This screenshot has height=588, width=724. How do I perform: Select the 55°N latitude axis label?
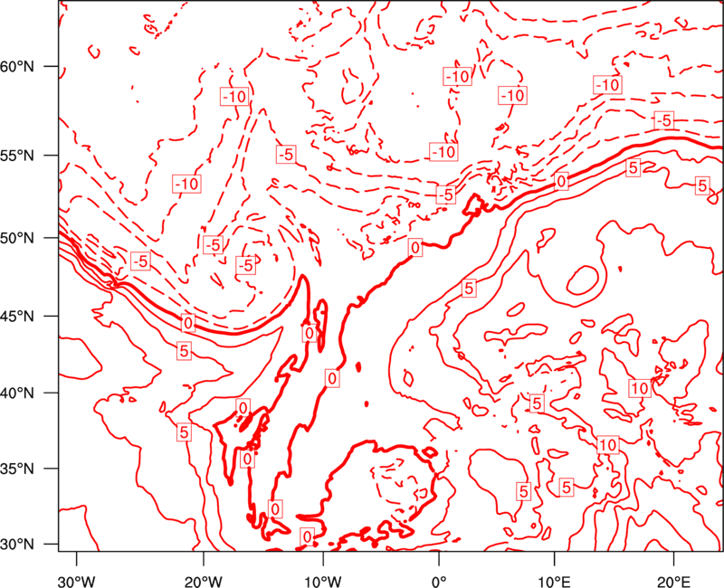pos(17,156)
